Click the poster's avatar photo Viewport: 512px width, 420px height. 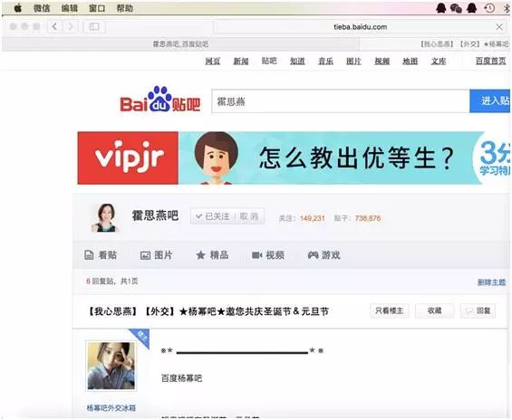pyautogui.click(x=111, y=366)
